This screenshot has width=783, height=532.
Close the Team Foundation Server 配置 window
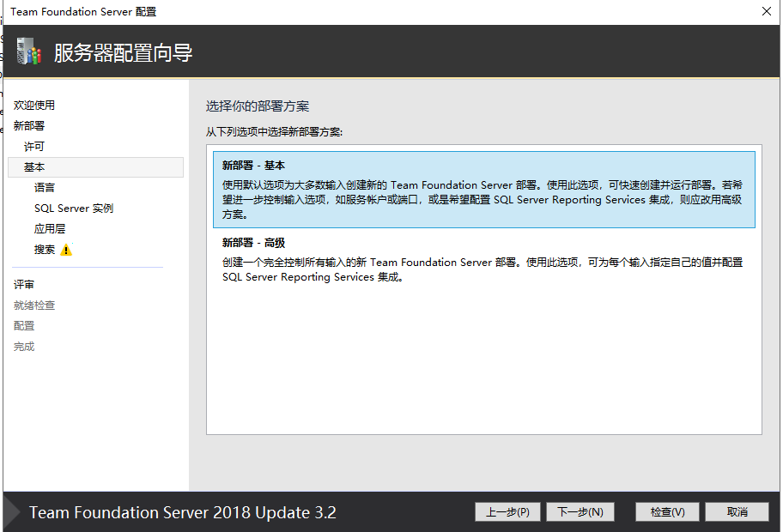[x=767, y=11]
